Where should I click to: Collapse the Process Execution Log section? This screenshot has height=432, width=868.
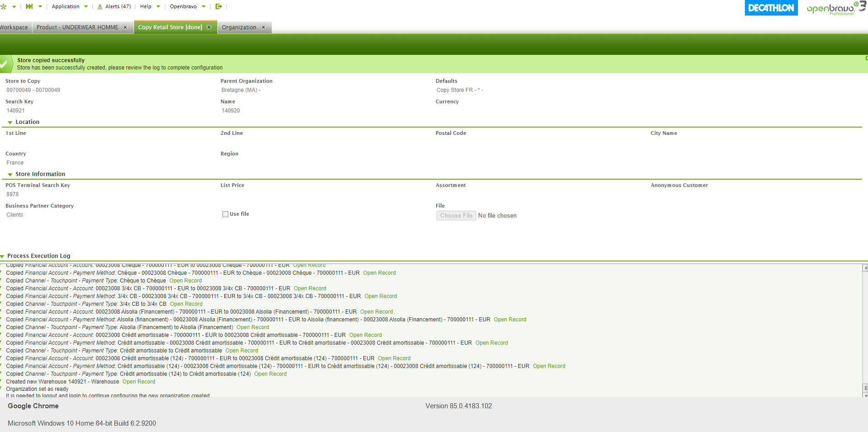pyautogui.click(x=2, y=256)
